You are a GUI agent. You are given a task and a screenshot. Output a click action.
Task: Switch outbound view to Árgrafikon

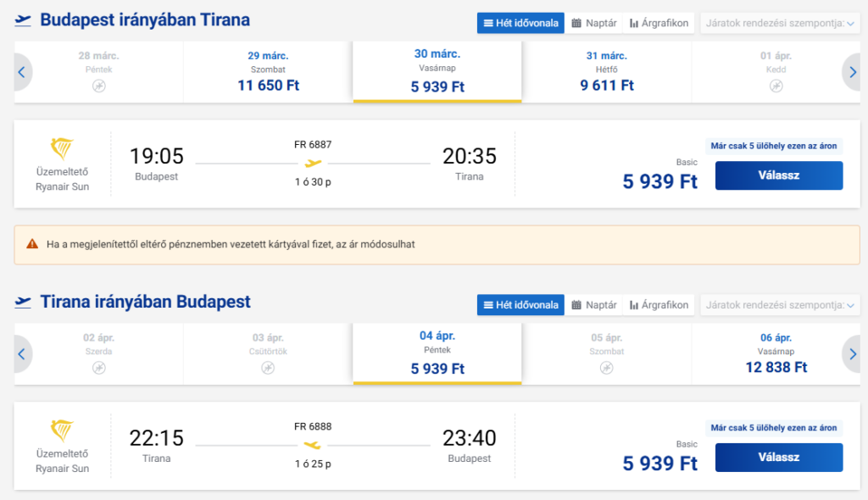tap(659, 23)
